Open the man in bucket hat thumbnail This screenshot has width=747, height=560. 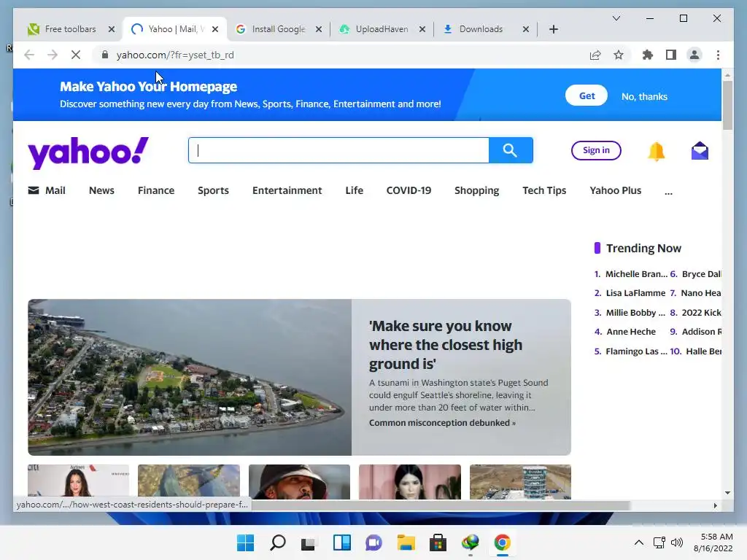point(299,482)
